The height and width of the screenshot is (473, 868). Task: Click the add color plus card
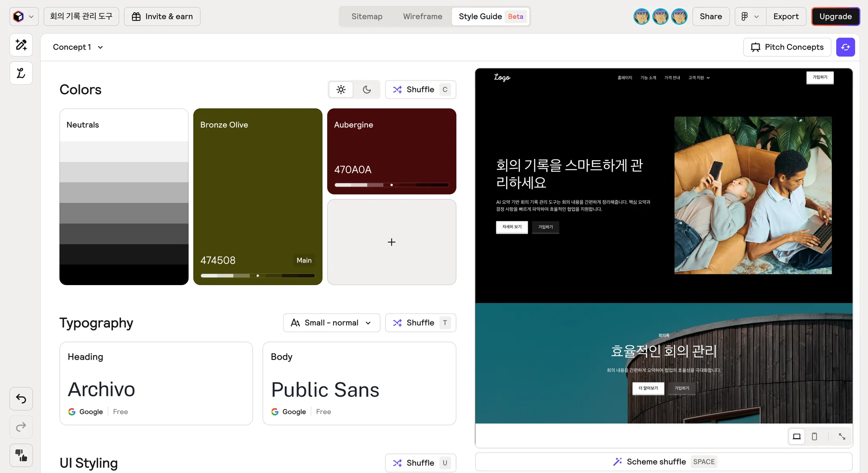[x=391, y=242]
